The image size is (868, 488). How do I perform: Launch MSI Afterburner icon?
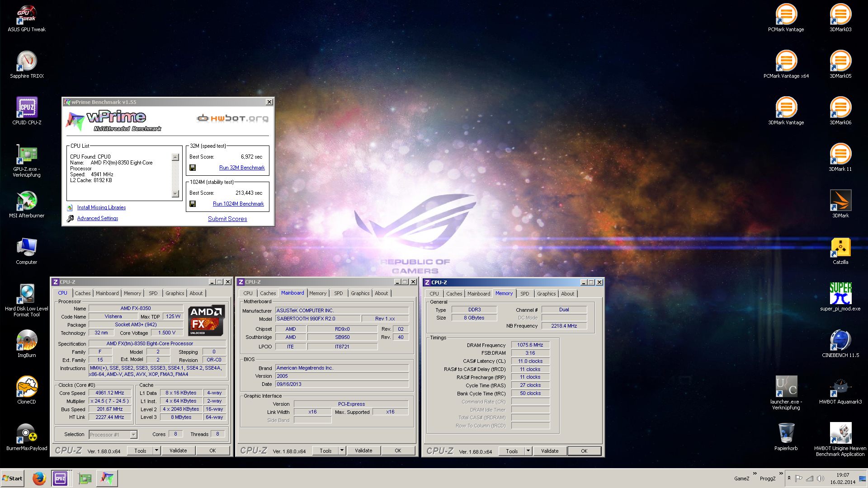[27, 204]
